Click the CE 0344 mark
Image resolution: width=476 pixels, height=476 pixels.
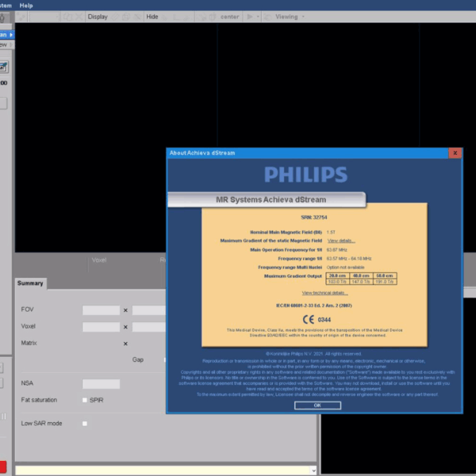click(x=317, y=320)
